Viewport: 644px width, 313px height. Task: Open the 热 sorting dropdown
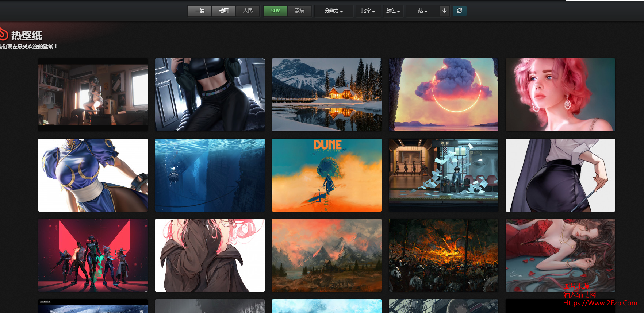coord(422,11)
